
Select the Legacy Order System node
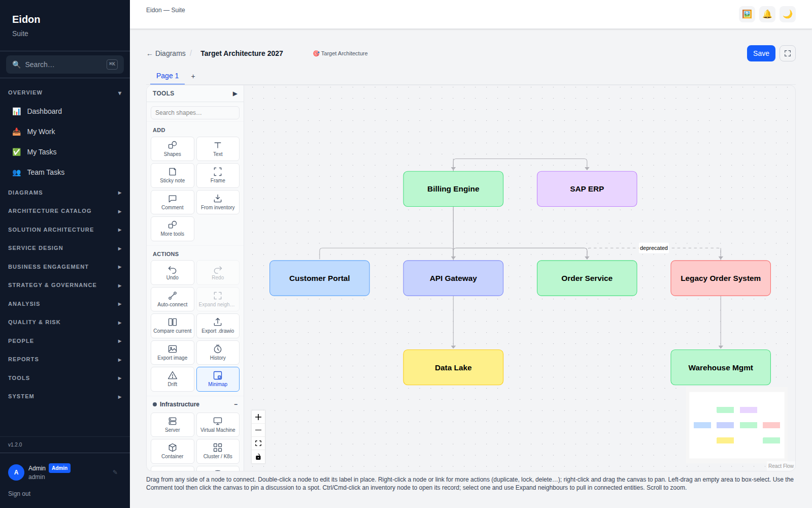click(721, 278)
